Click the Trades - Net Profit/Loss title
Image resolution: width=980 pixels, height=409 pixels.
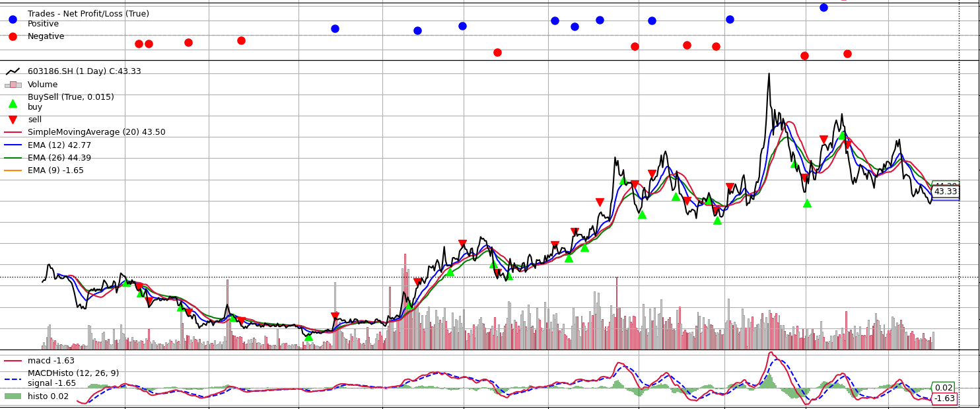pos(88,14)
